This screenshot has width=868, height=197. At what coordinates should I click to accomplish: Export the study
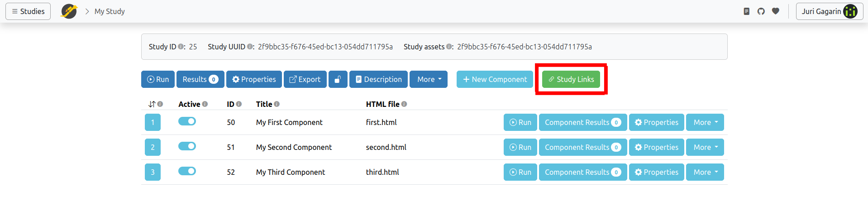305,79
